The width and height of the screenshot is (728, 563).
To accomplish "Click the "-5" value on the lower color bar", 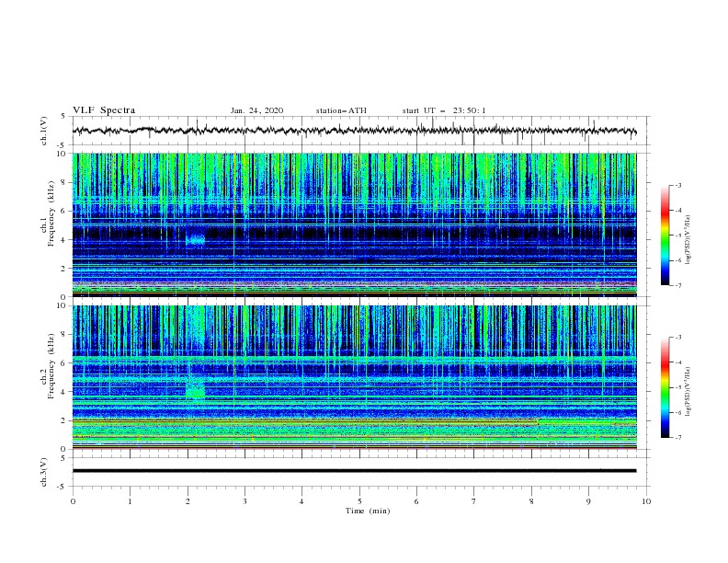I will [x=677, y=387].
